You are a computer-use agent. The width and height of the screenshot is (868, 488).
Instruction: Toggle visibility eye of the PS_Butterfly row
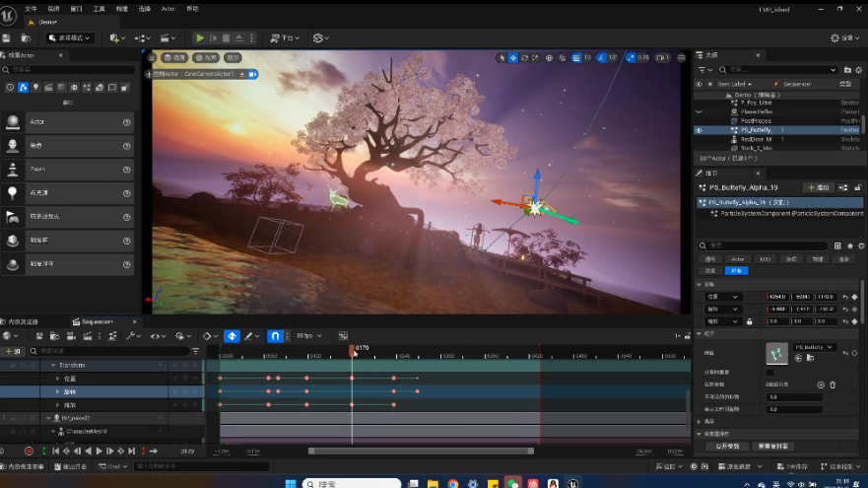[699, 130]
